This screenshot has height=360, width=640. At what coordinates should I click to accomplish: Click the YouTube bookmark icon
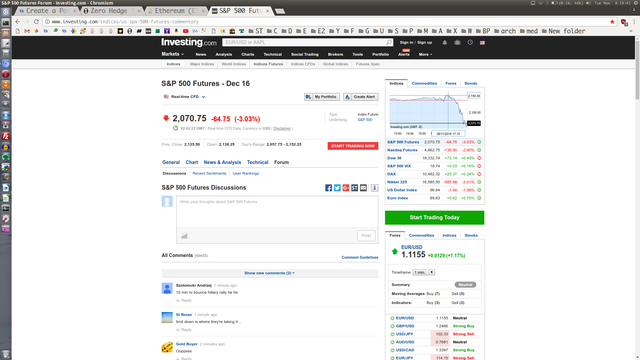[x=185, y=31]
